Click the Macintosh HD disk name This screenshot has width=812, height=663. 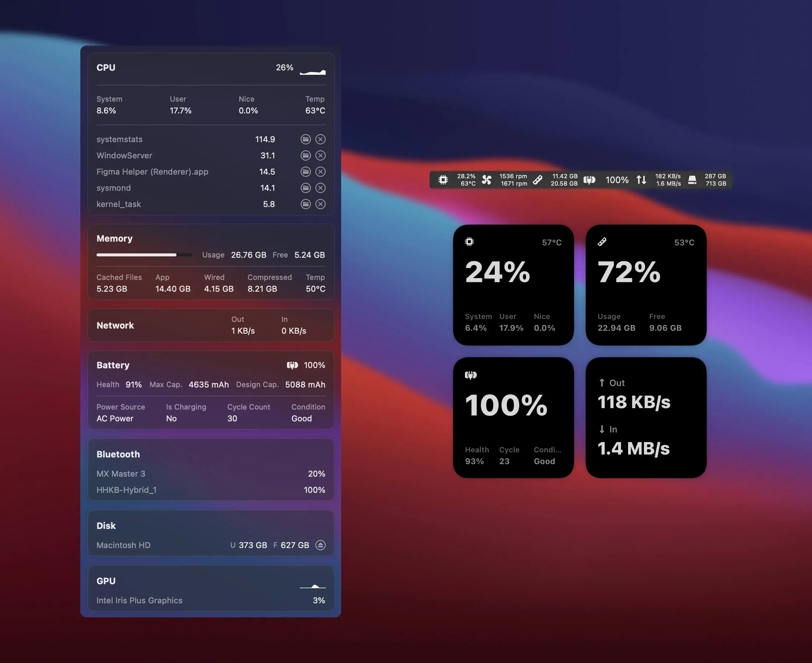pos(123,545)
